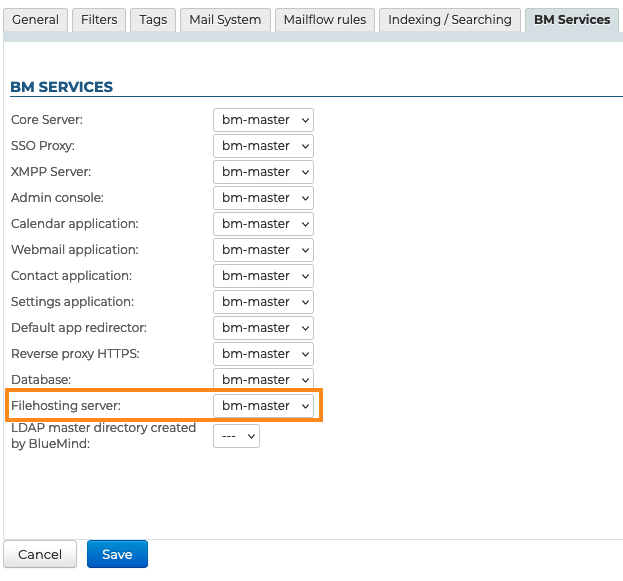
Task: Open the Contact application dropdown
Action: tap(263, 276)
